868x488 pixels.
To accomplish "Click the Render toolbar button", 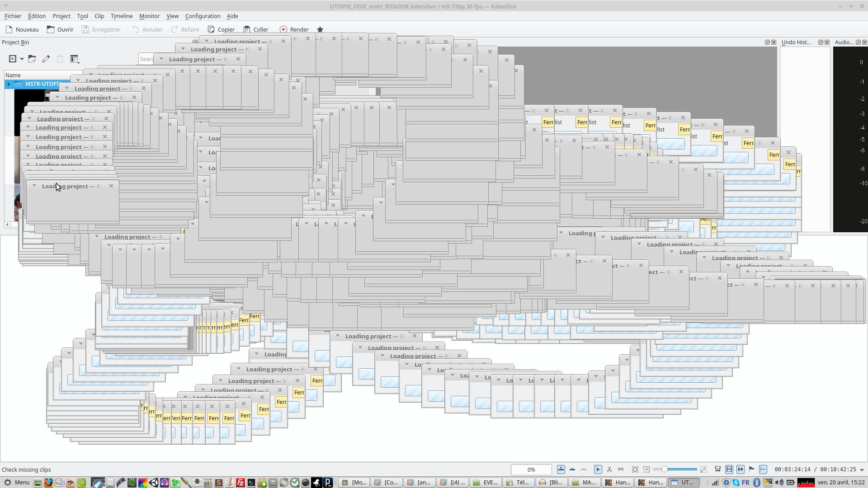I will coord(294,29).
